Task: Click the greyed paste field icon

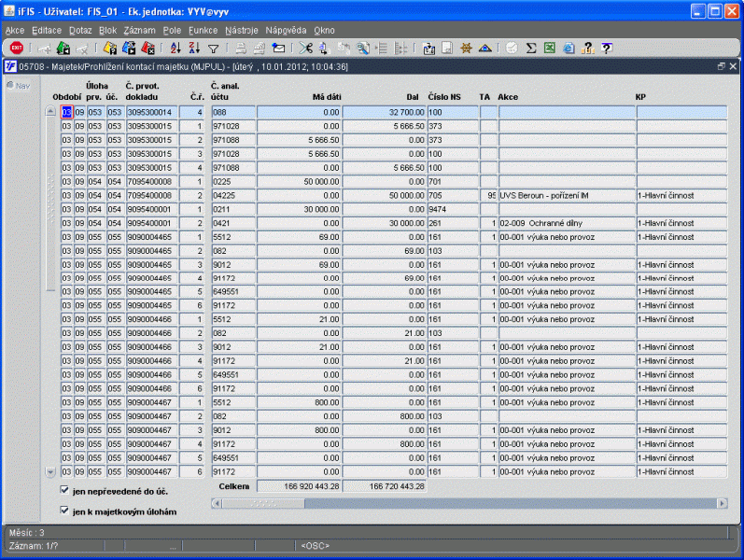Action: point(344,48)
